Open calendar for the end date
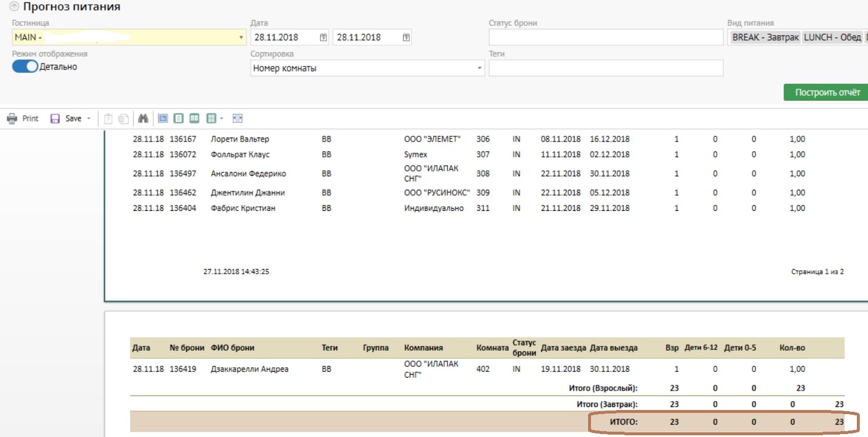Image resolution: width=868 pixels, height=437 pixels. (406, 38)
